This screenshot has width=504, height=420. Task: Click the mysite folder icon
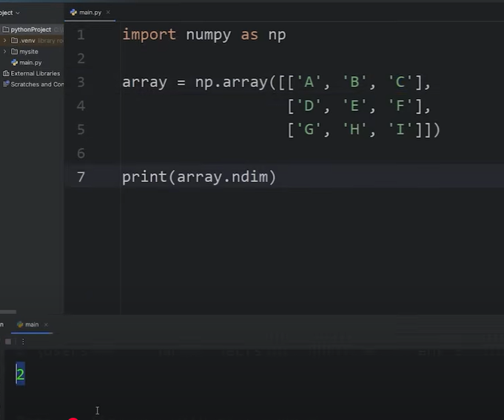pyautogui.click(x=15, y=52)
